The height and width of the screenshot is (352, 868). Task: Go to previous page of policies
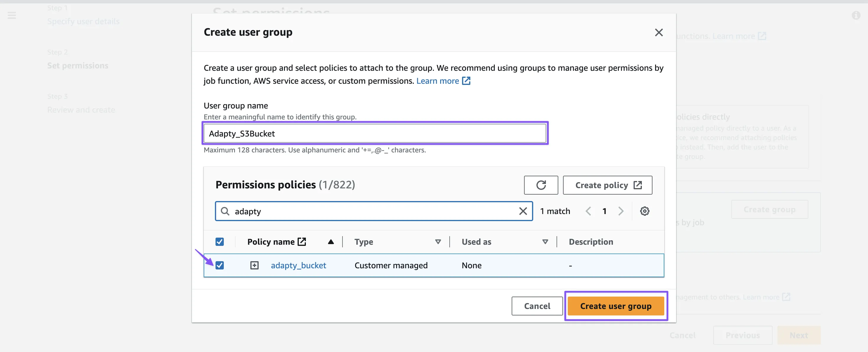click(x=588, y=211)
